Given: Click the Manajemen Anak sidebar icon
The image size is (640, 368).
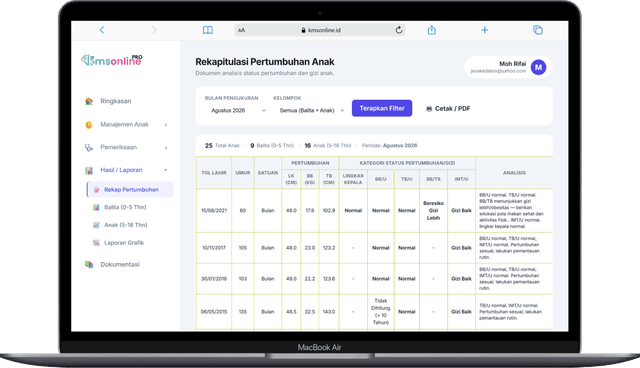Looking at the screenshot, I should point(89,124).
